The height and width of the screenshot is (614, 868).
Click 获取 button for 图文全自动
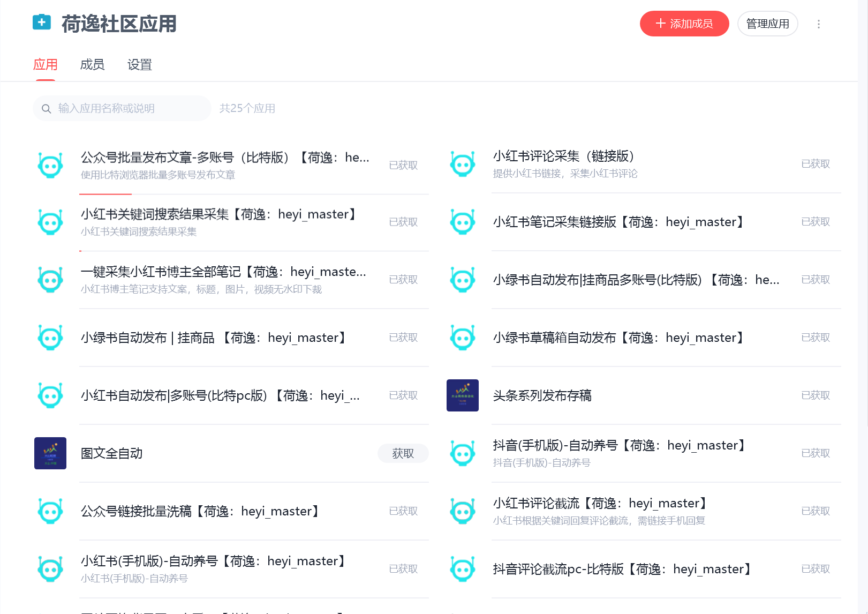coord(403,453)
